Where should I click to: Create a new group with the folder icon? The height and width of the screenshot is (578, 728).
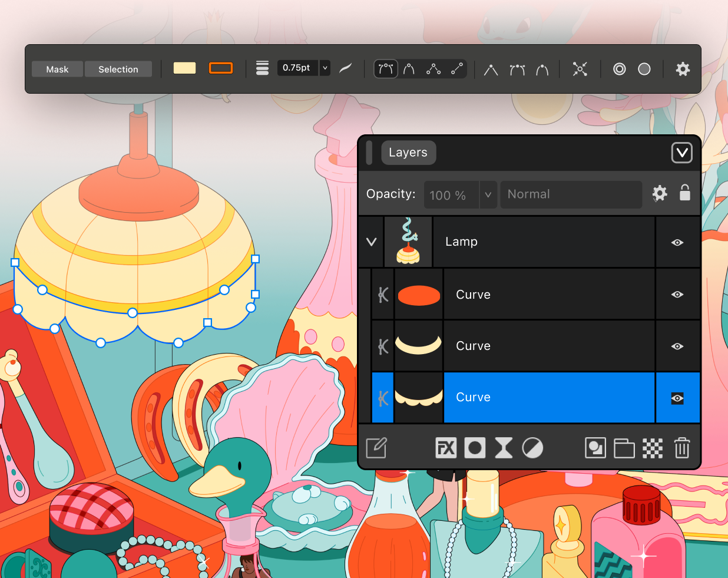(624, 448)
